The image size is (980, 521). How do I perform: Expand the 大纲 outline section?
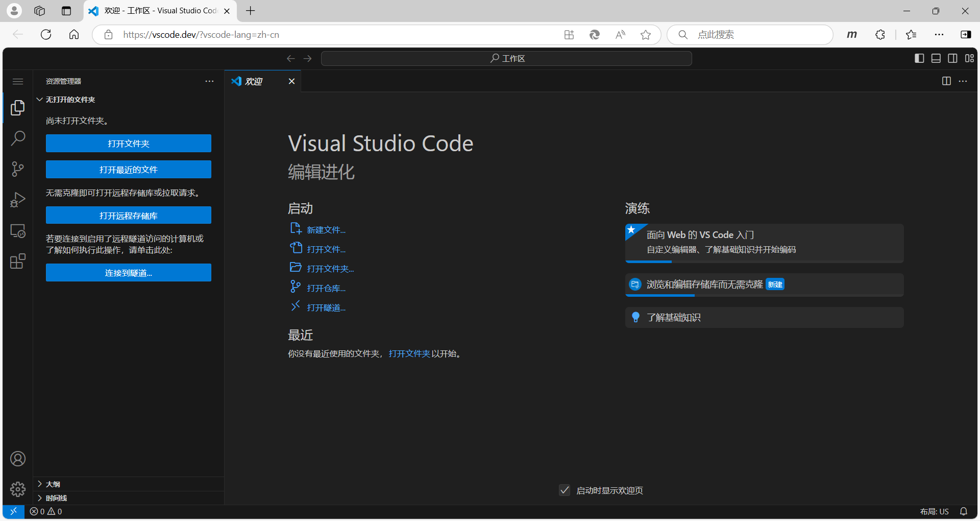click(129, 484)
